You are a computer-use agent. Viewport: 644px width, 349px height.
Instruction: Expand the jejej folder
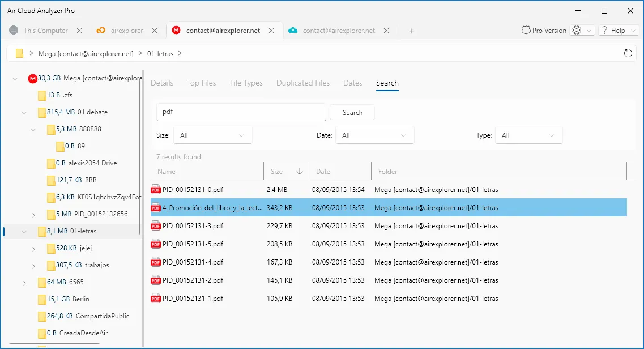click(x=33, y=249)
